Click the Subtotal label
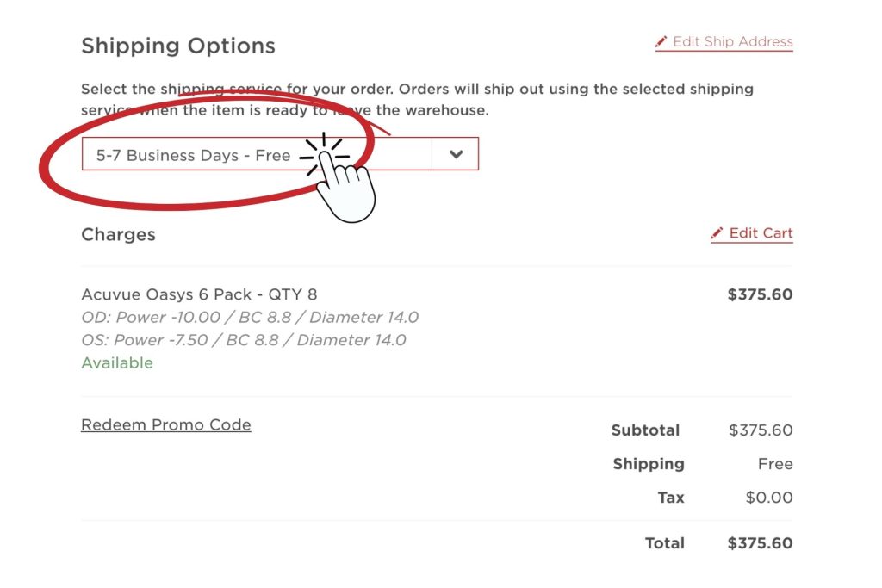This screenshot has width=882, height=588. (x=645, y=430)
